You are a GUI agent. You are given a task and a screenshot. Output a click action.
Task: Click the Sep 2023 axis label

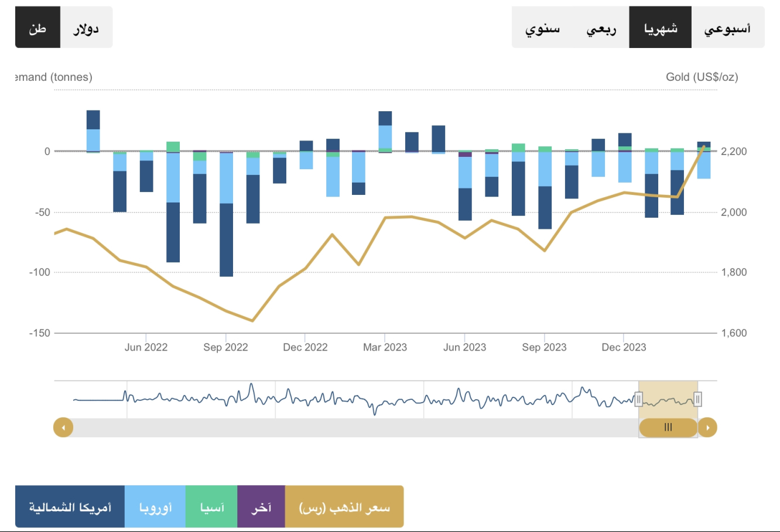click(544, 347)
